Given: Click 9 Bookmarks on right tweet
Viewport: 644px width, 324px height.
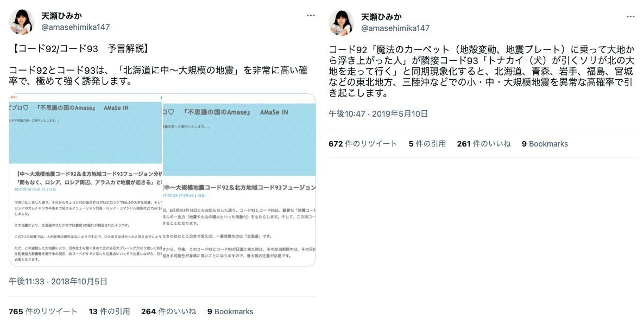Looking at the screenshot, I should click(545, 144).
